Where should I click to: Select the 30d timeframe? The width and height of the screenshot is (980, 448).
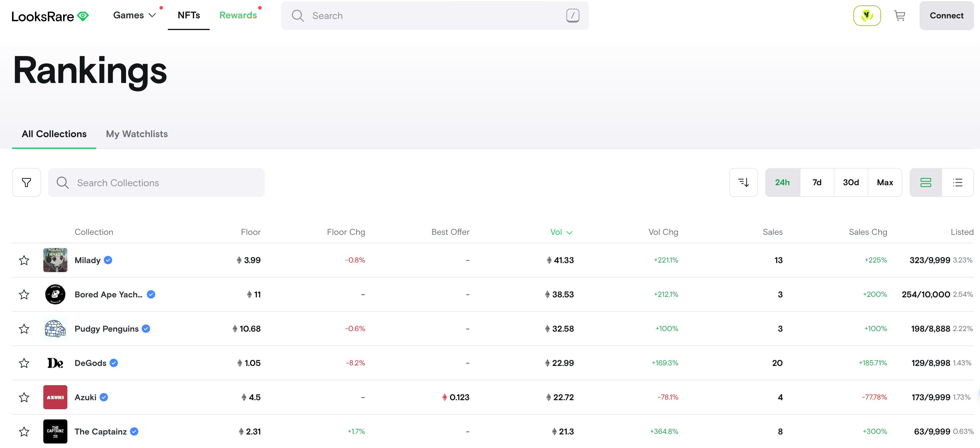click(851, 183)
